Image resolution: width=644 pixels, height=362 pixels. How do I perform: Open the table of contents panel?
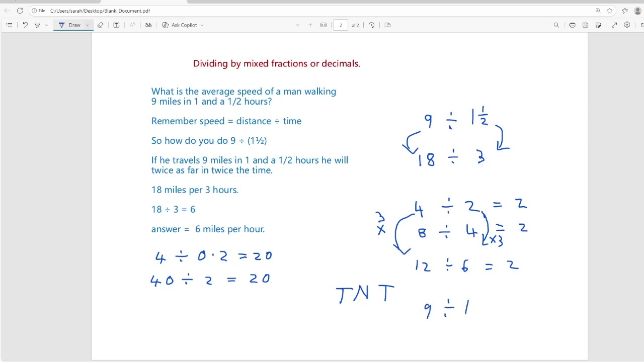tap(9, 25)
